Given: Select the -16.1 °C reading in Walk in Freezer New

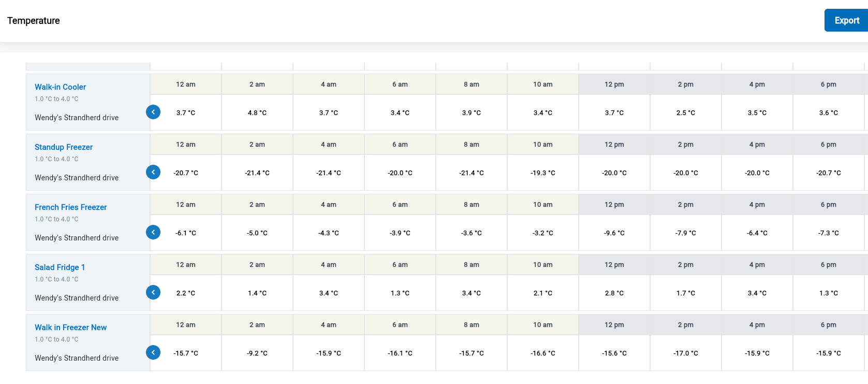Looking at the screenshot, I should pyautogui.click(x=400, y=353).
